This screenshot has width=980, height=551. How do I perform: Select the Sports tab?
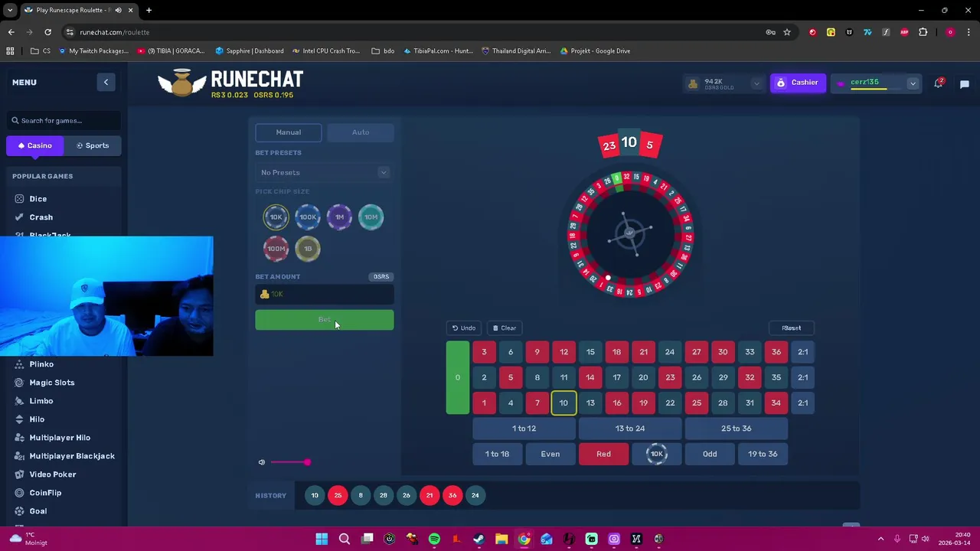click(93, 145)
